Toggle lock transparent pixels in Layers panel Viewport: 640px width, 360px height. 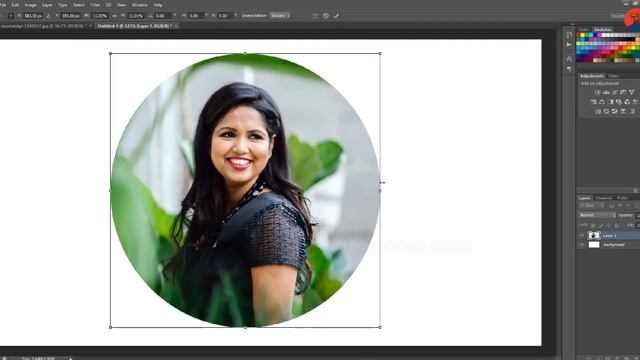[x=593, y=225]
